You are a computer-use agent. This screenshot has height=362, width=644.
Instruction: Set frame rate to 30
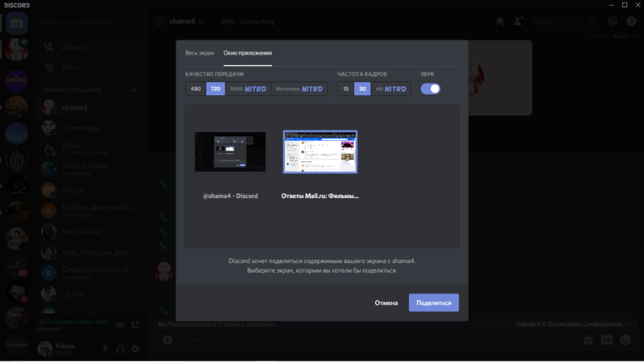coord(362,88)
